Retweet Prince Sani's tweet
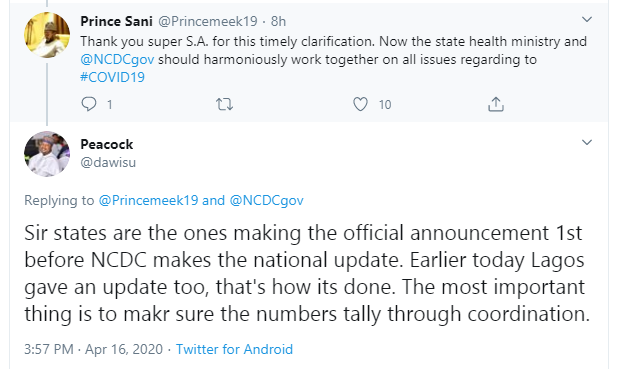Image resolution: width=624 pixels, height=369 pixels. coord(224,104)
